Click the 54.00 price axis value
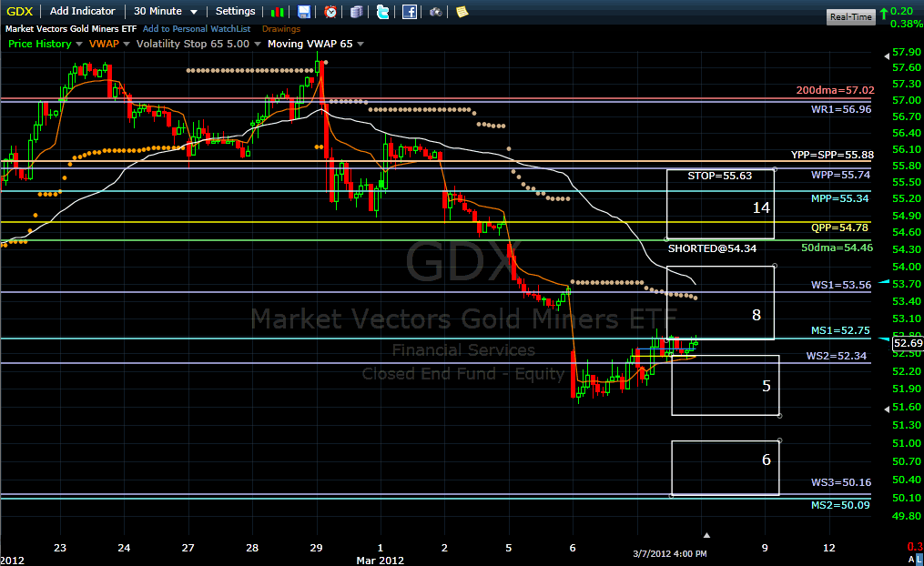 907,267
